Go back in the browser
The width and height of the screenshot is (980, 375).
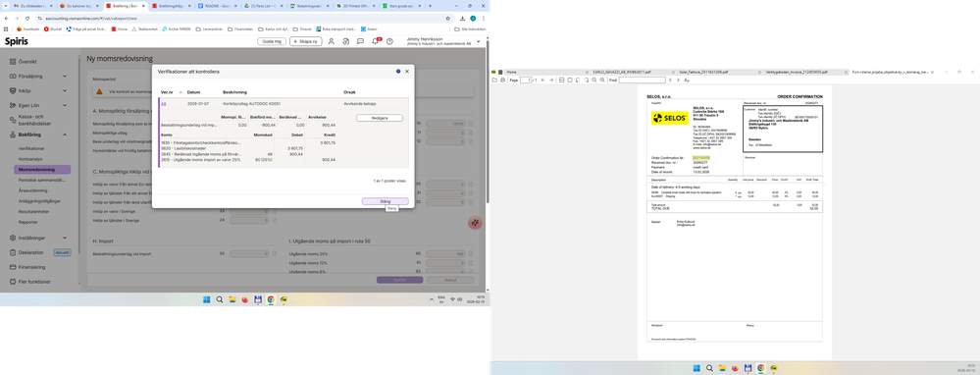coord(7,18)
